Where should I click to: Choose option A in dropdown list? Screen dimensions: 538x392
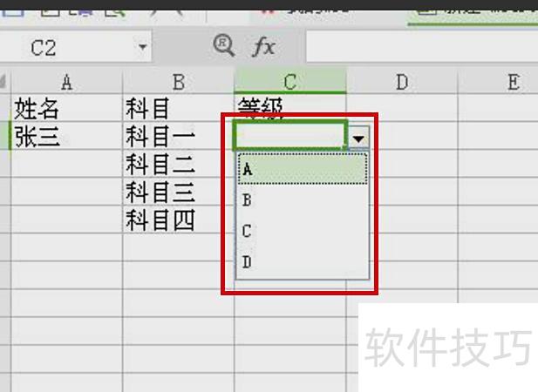pyautogui.click(x=303, y=169)
